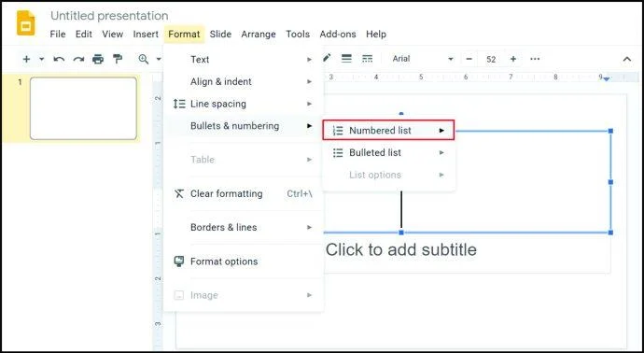
Task: Choose Bulleted list from the submenu
Action: (388, 153)
